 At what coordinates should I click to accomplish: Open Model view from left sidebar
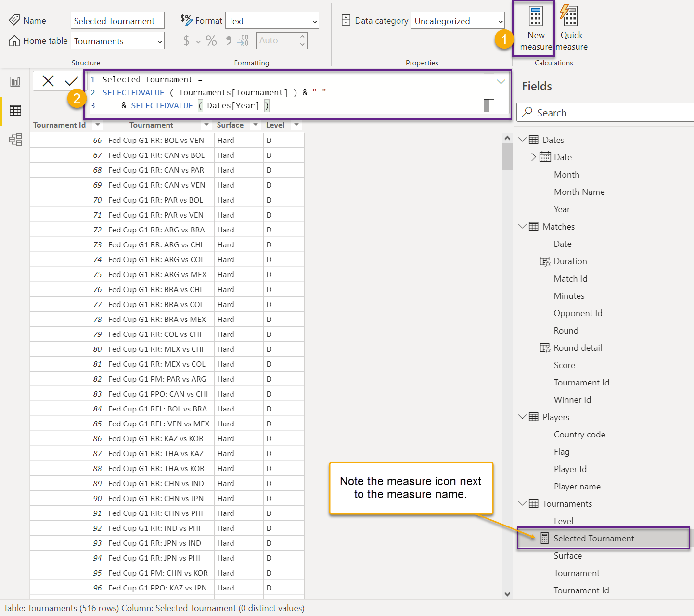pos(15,140)
